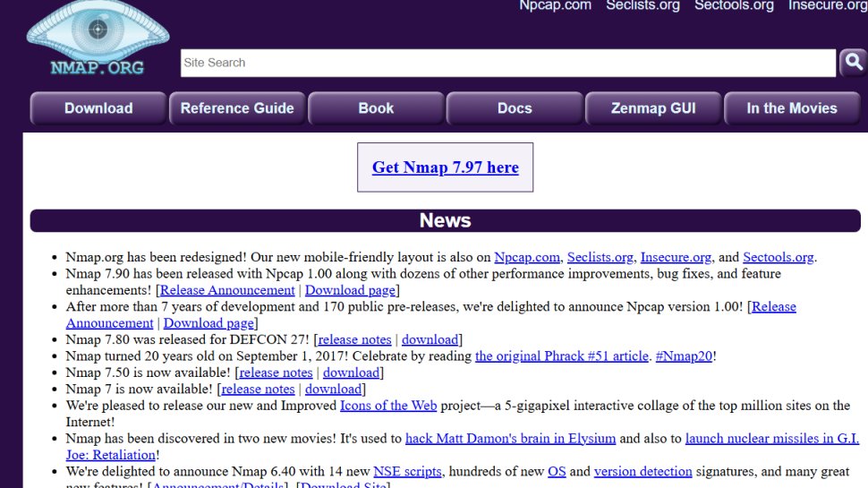Read the original Phrack #51 article
Image resolution: width=868 pixels, height=488 pixels.
[561, 356]
